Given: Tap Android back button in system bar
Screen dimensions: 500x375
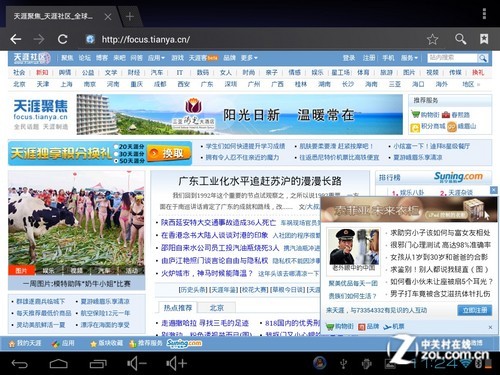Looking at the screenshot, I should click(19, 364).
